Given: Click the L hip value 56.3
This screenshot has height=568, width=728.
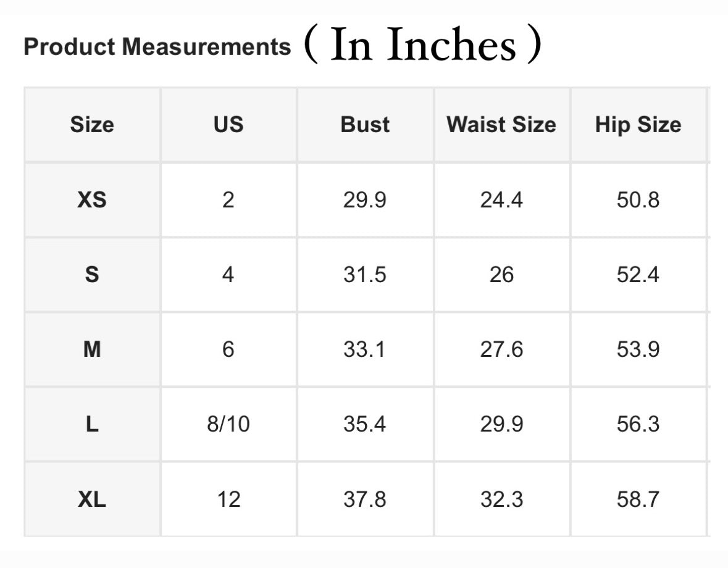Looking at the screenshot, I should 638,425.
